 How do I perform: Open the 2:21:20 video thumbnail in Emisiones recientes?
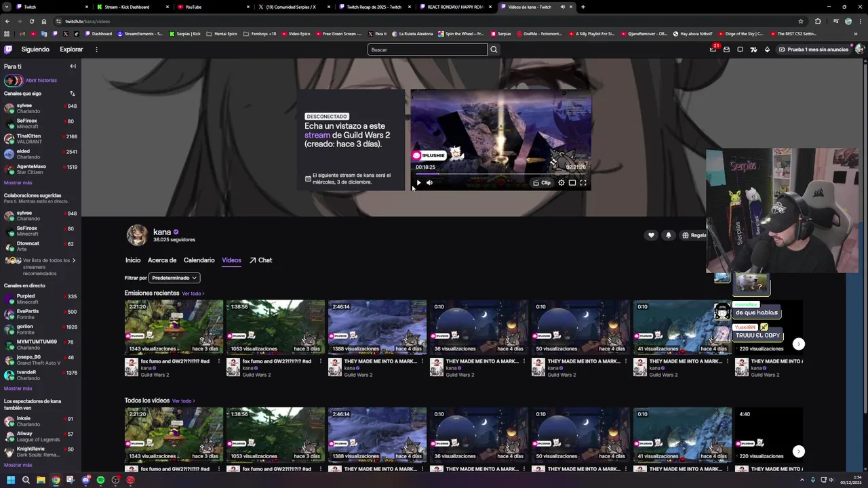[x=174, y=327]
